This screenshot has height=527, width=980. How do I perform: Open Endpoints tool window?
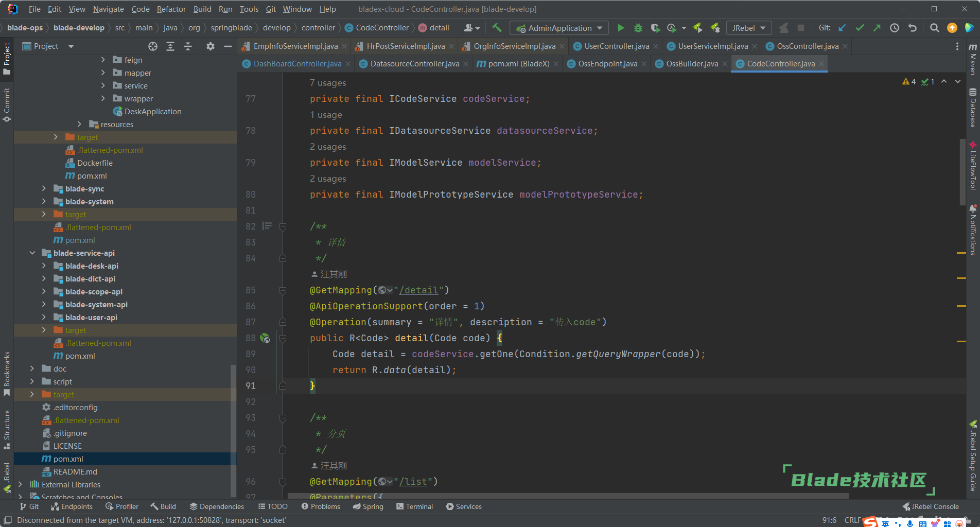point(72,507)
